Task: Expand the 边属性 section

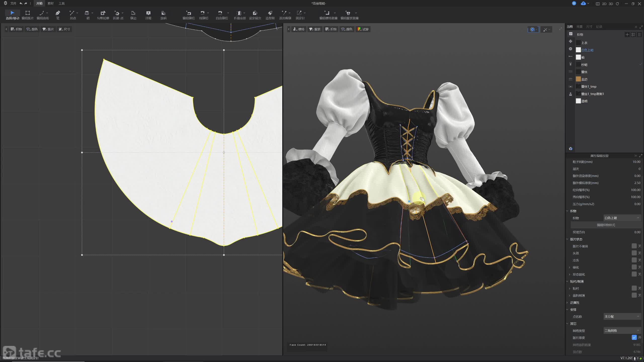Action: 568,302
